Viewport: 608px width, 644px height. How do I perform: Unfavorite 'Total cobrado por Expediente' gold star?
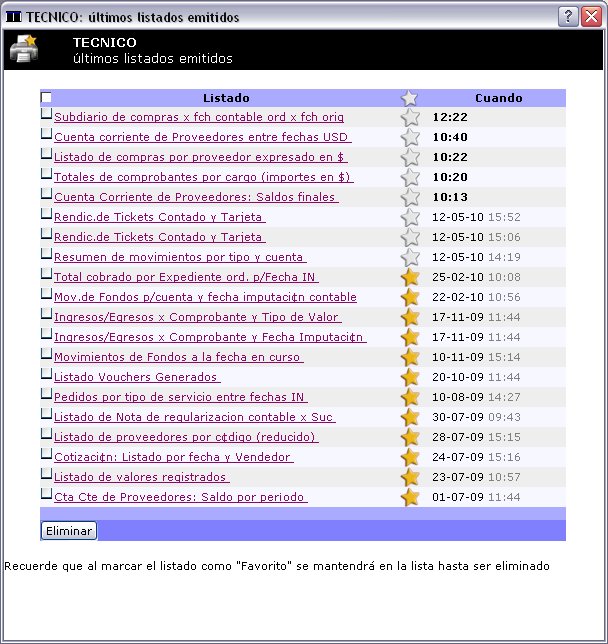(x=410, y=278)
